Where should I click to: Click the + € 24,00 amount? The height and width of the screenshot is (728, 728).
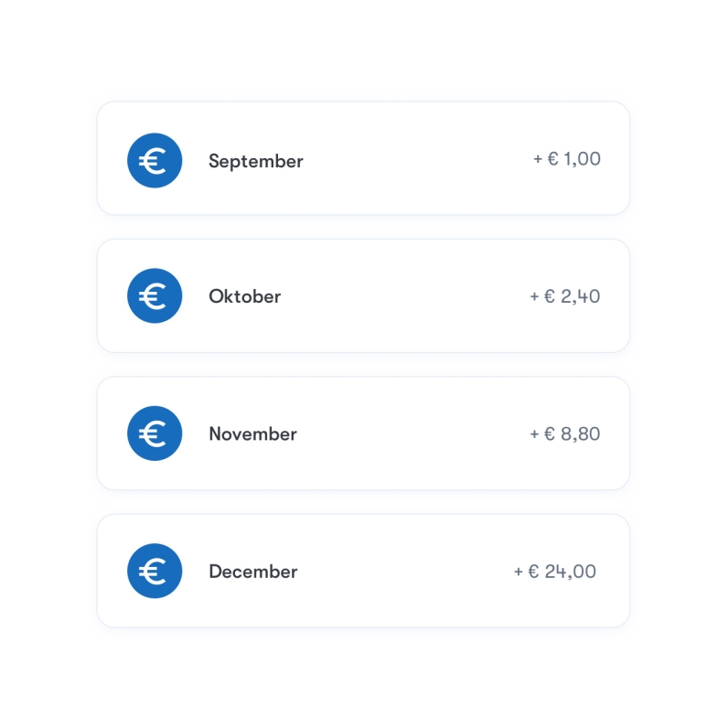pos(555,571)
